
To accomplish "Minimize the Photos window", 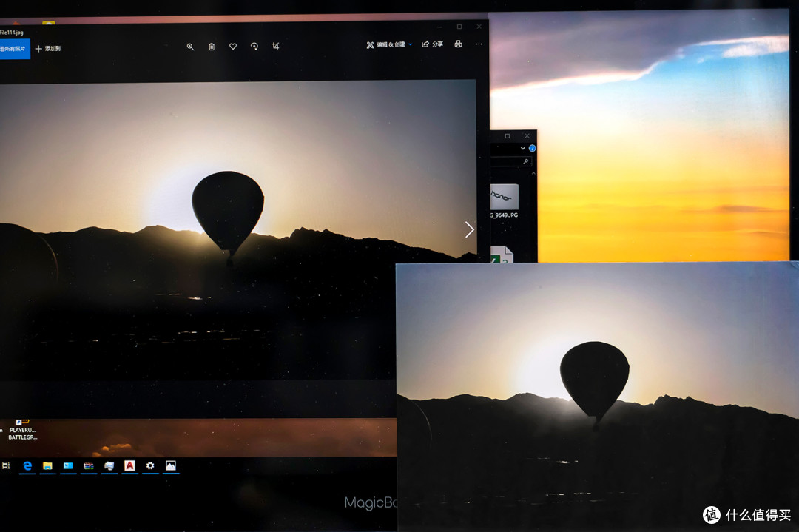I will [x=439, y=27].
